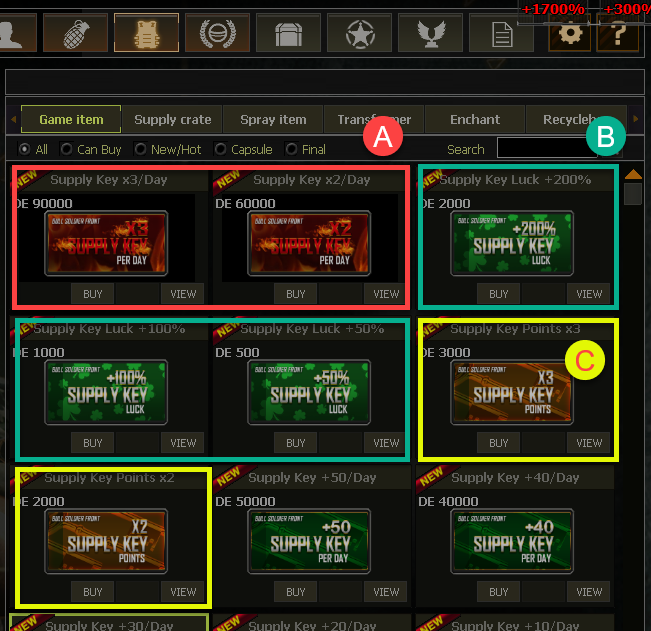Switch to the Spray item tab
The width and height of the screenshot is (651, 631).
(273, 119)
